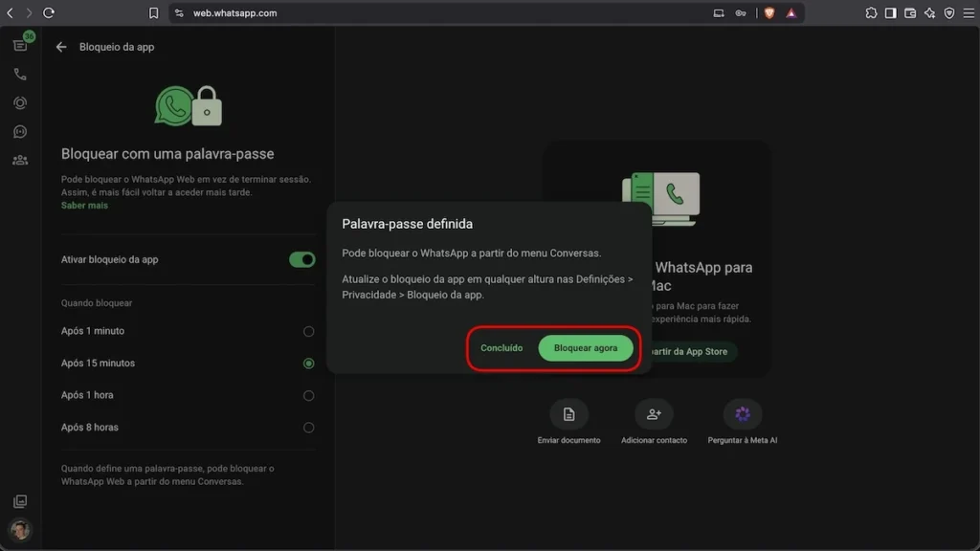Open the Brave Rewards triangle icon
The height and width of the screenshot is (551, 980).
(x=791, y=12)
